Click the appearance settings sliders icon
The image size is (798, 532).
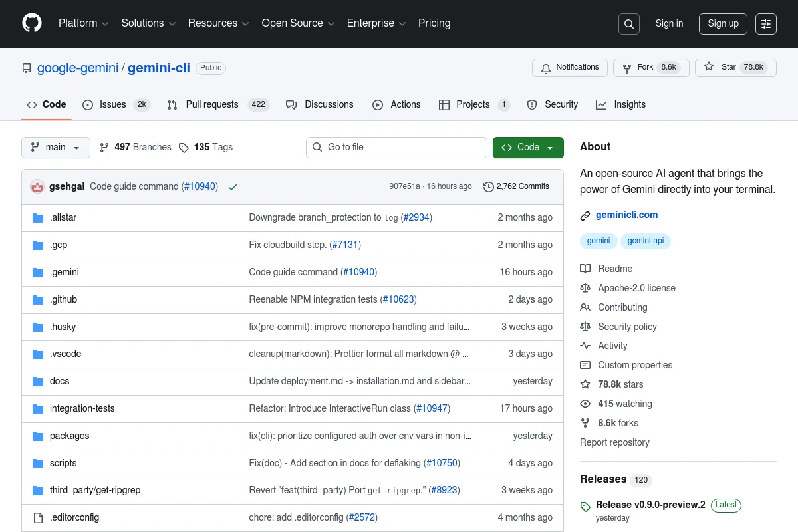pyautogui.click(x=766, y=24)
